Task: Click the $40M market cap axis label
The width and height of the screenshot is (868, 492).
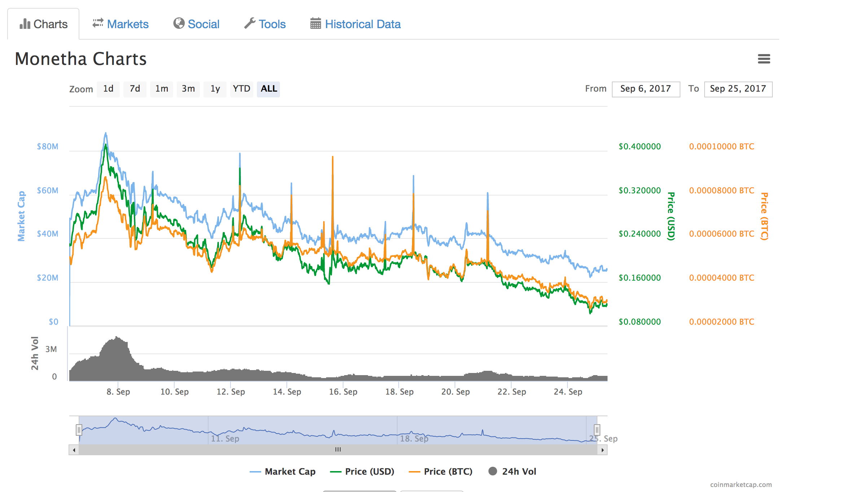Action: click(48, 234)
